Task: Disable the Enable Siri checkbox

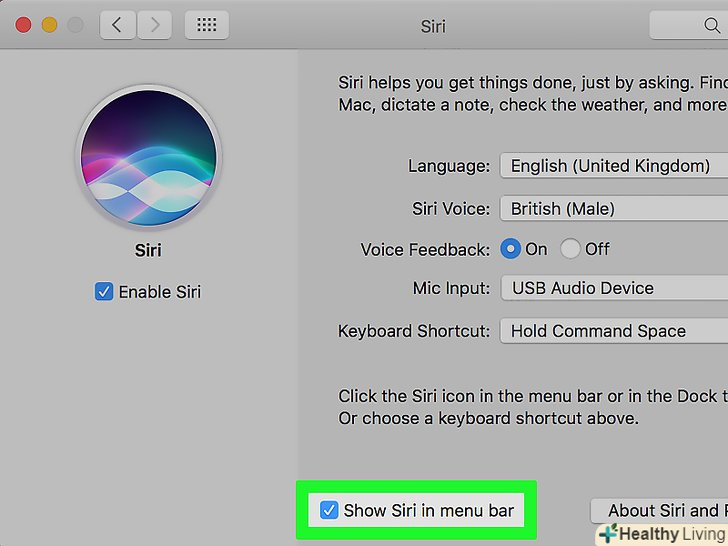Action: [x=104, y=292]
